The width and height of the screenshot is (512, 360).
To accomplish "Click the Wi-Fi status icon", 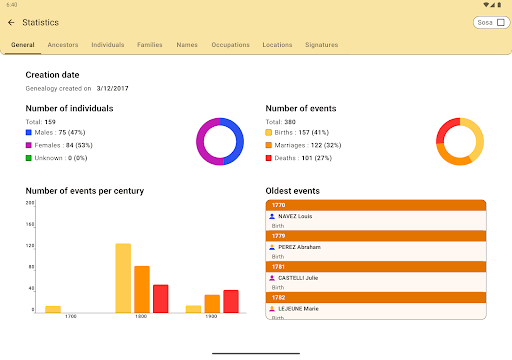I will [x=486, y=5].
